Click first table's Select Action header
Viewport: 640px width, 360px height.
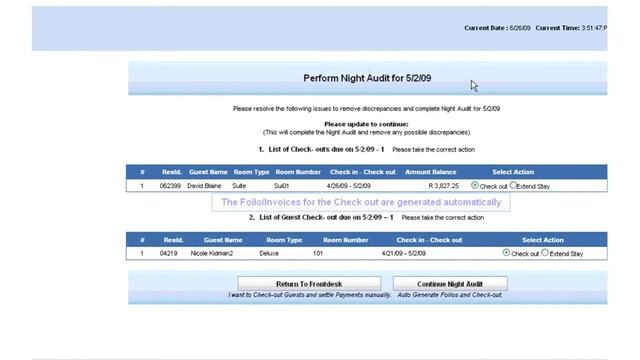click(513, 172)
